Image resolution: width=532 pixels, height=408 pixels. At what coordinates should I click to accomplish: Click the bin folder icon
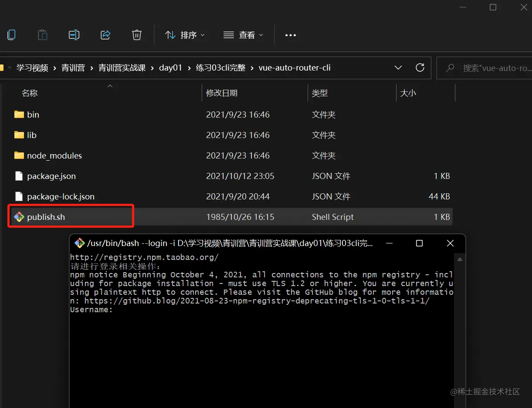[19, 115]
